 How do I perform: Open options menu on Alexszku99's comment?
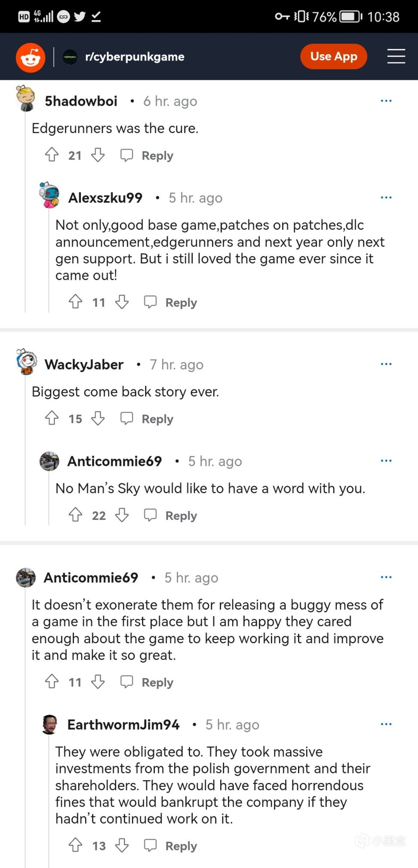pos(386,198)
